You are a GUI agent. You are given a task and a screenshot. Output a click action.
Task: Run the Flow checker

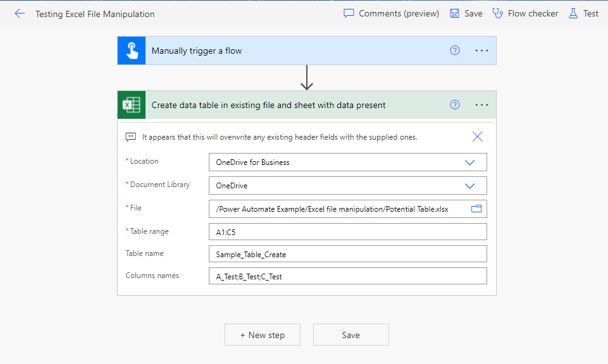coord(525,13)
